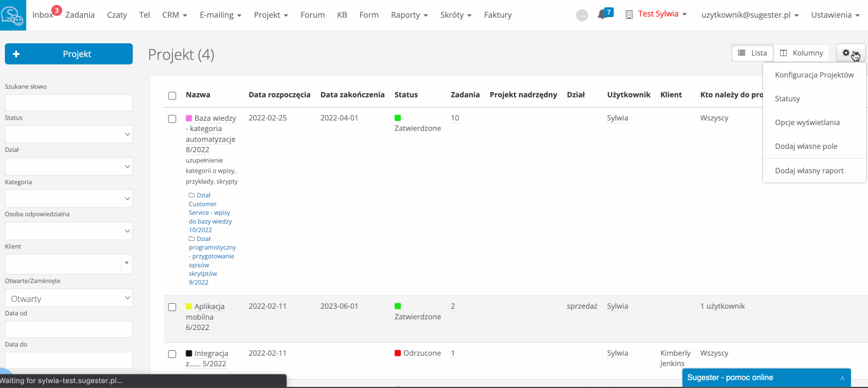Choose Konfiguracja Projektów from the menu

pos(814,75)
